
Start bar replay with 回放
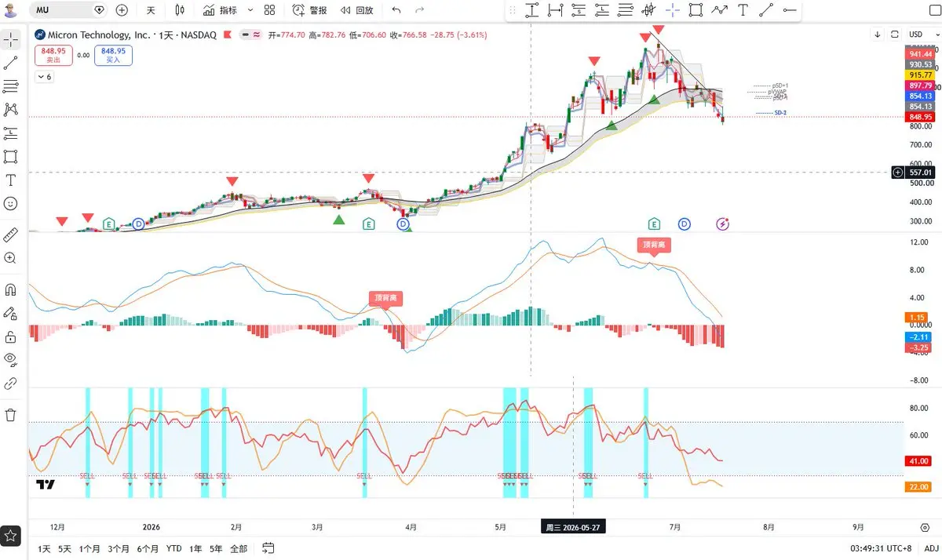tap(356, 10)
